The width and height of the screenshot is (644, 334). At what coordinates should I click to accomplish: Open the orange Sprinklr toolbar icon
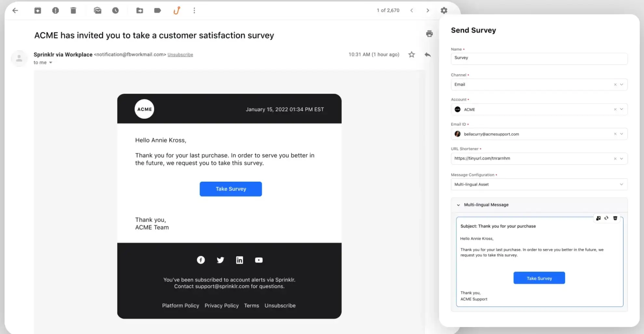coord(177,10)
